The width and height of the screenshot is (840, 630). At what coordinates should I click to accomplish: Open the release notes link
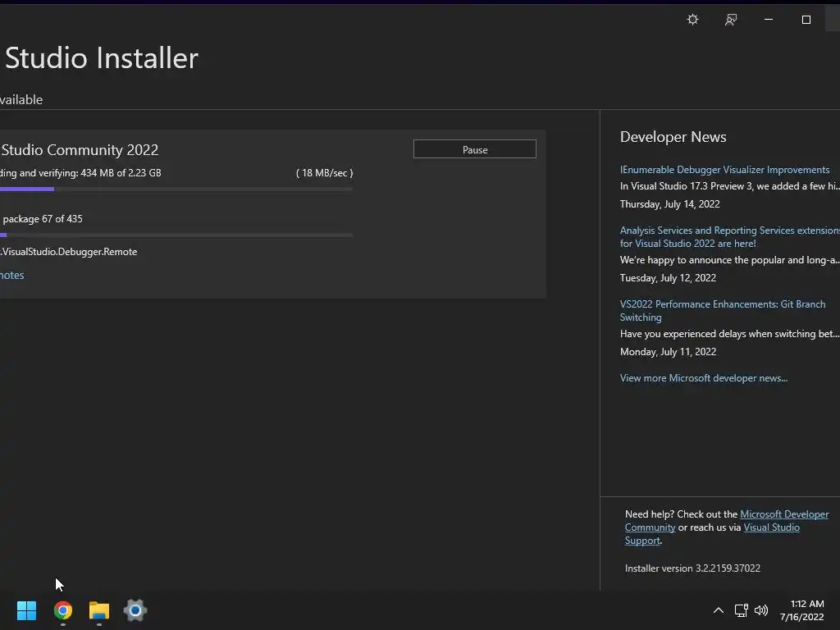click(x=12, y=275)
